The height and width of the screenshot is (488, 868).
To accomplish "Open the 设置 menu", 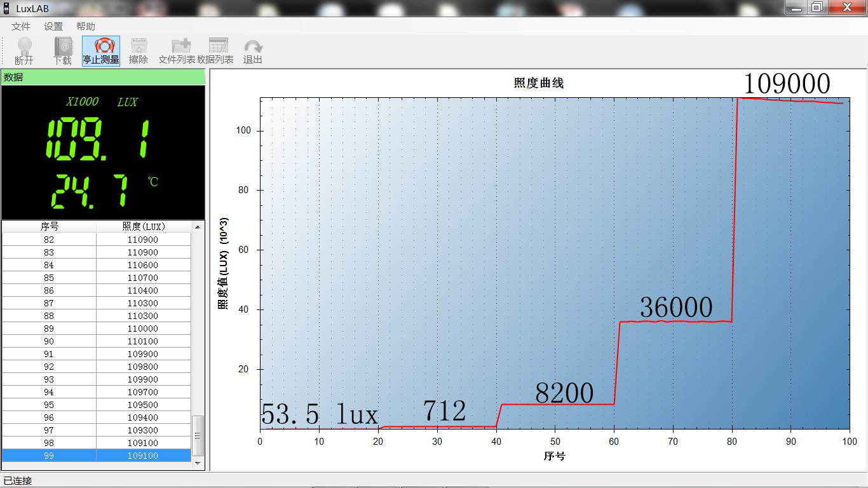I will pos(53,26).
